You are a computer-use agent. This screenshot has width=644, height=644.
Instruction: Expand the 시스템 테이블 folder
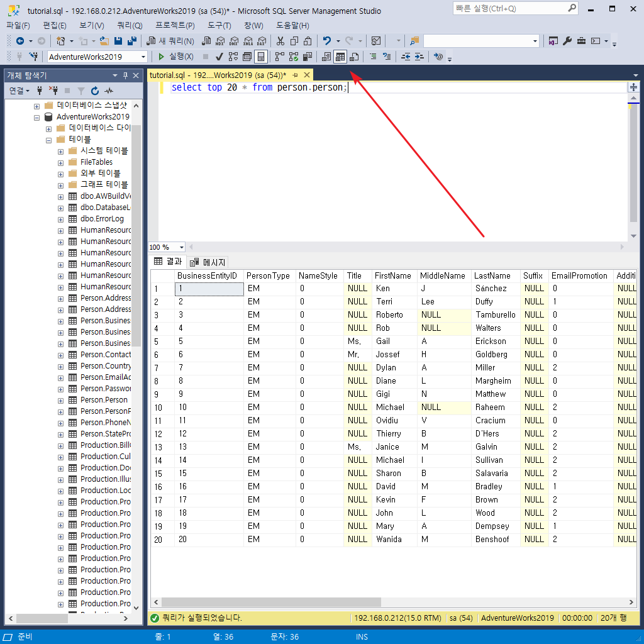60,152
